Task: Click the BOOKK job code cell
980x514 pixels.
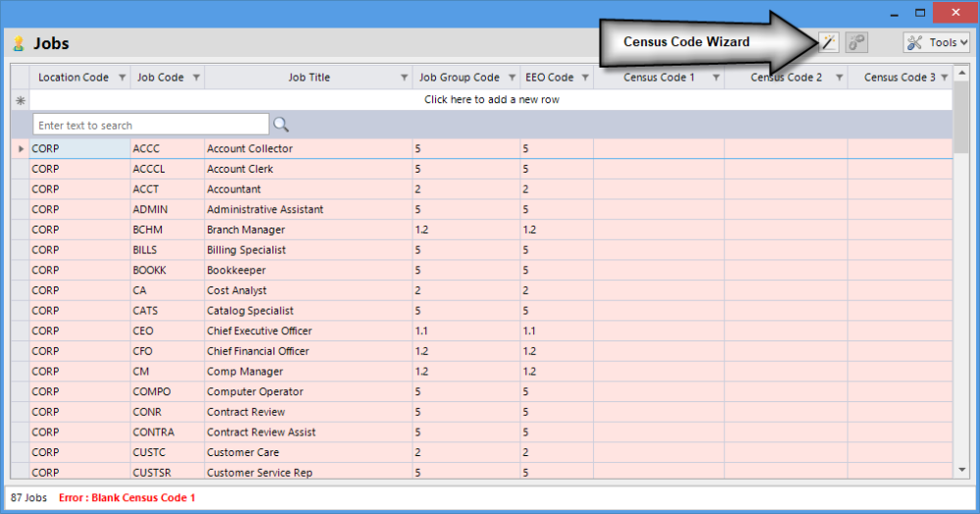Action: point(167,270)
